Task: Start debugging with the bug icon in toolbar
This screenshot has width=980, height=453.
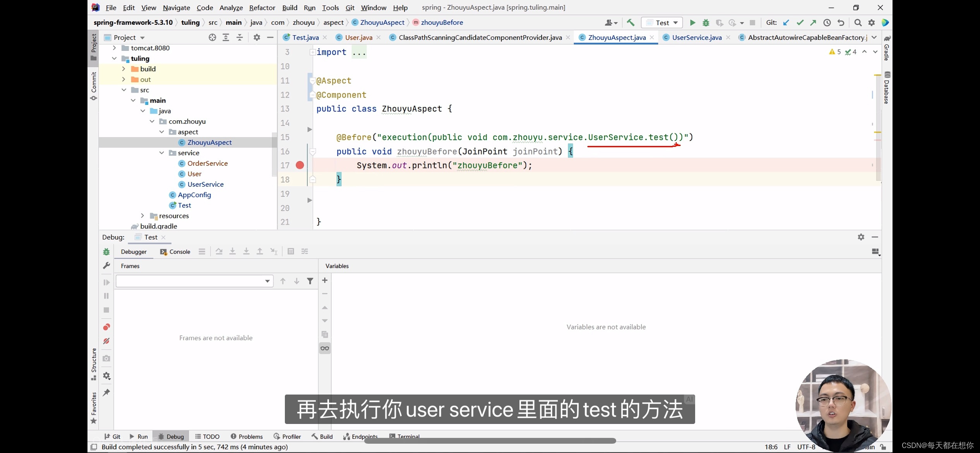Action: coord(706,22)
